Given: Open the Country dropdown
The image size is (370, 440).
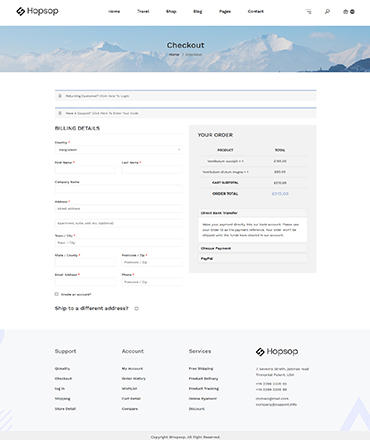Looking at the screenshot, I should (x=119, y=150).
